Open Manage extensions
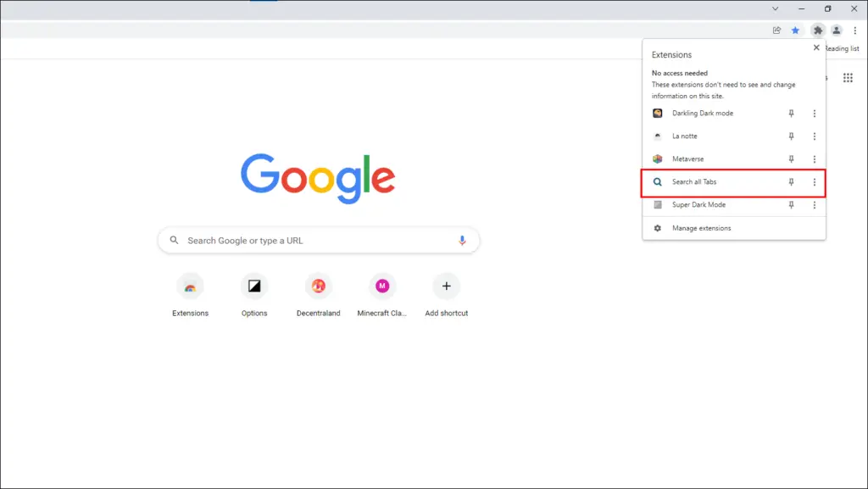 point(733,228)
